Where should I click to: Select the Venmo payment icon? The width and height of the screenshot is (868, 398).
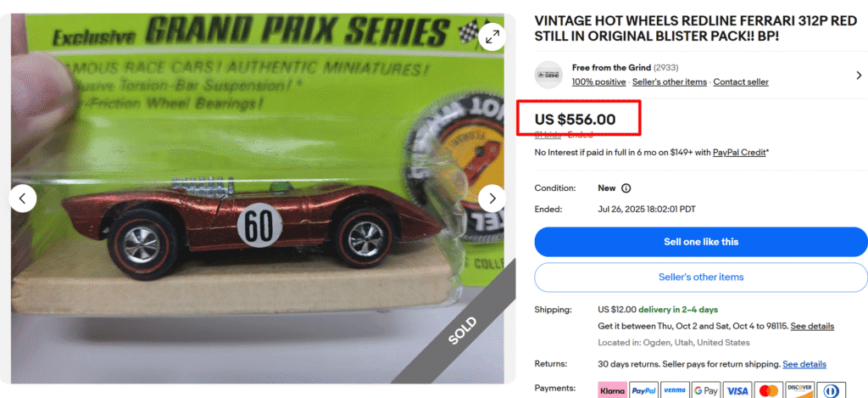(x=676, y=390)
